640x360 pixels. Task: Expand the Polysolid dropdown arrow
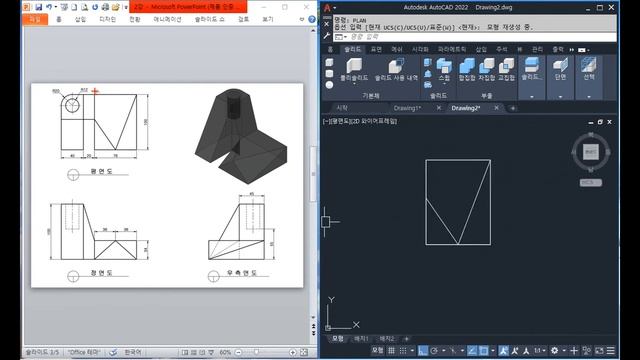tap(354, 84)
